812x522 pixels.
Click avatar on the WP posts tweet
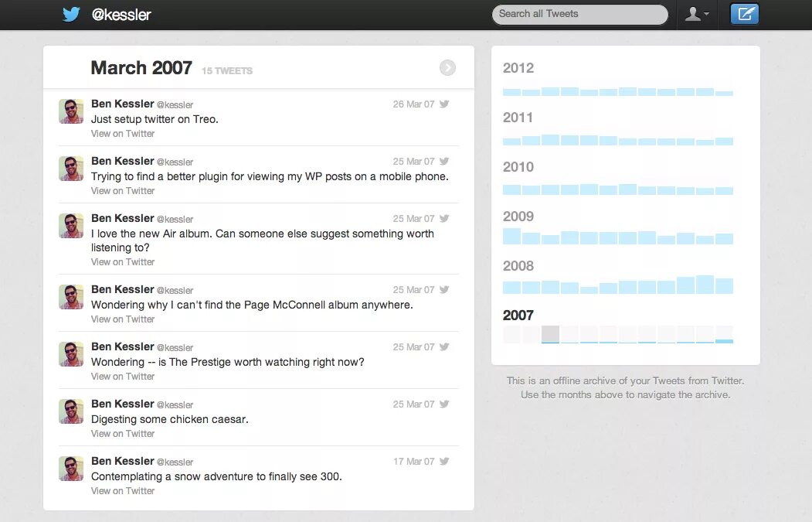(x=71, y=169)
